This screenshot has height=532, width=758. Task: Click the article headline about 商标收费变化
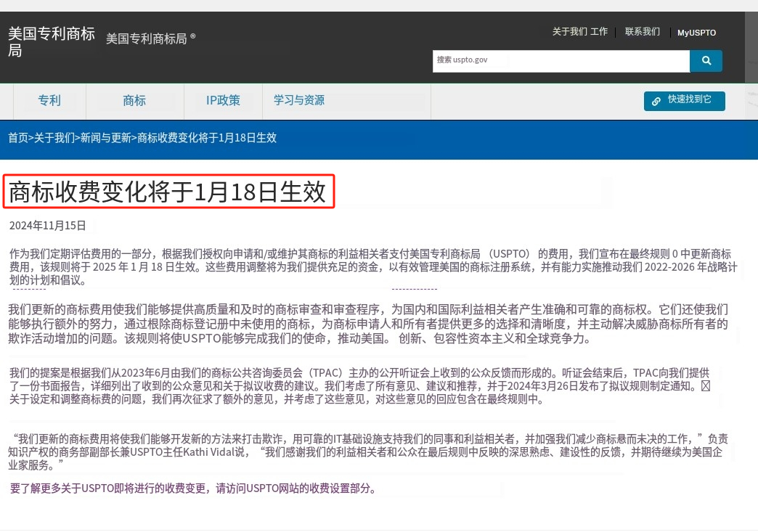[x=168, y=192]
